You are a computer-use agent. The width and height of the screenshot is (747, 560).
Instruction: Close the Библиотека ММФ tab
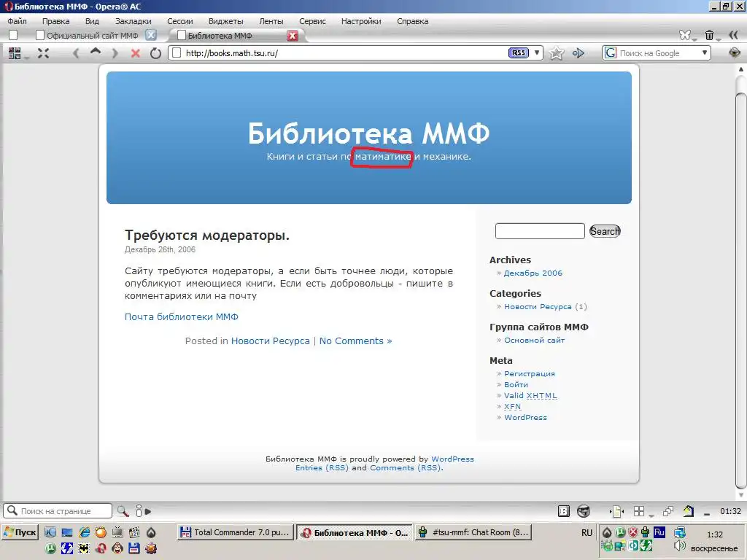[292, 35]
